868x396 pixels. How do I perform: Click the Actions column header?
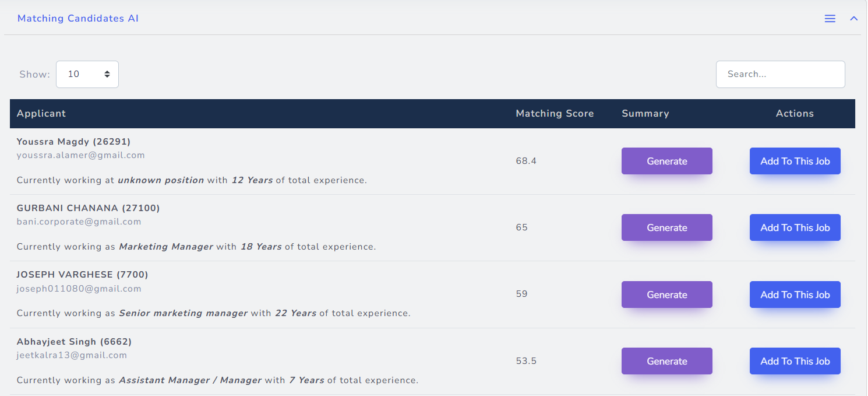click(795, 114)
